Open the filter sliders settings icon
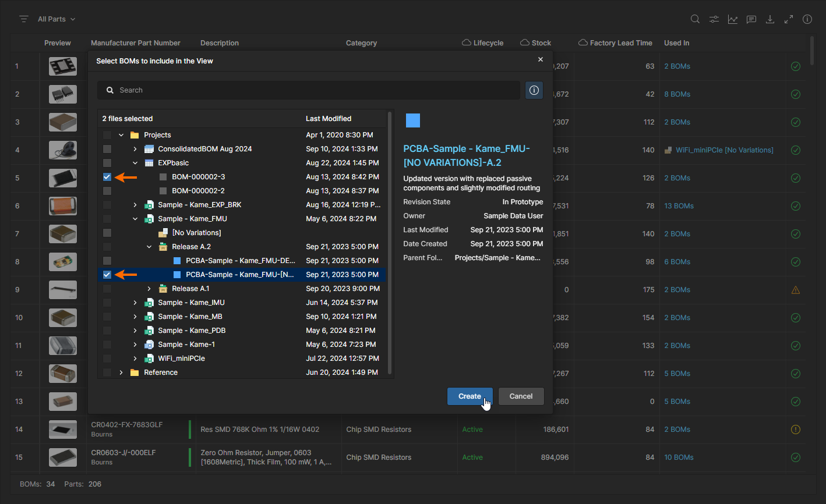 (x=714, y=19)
